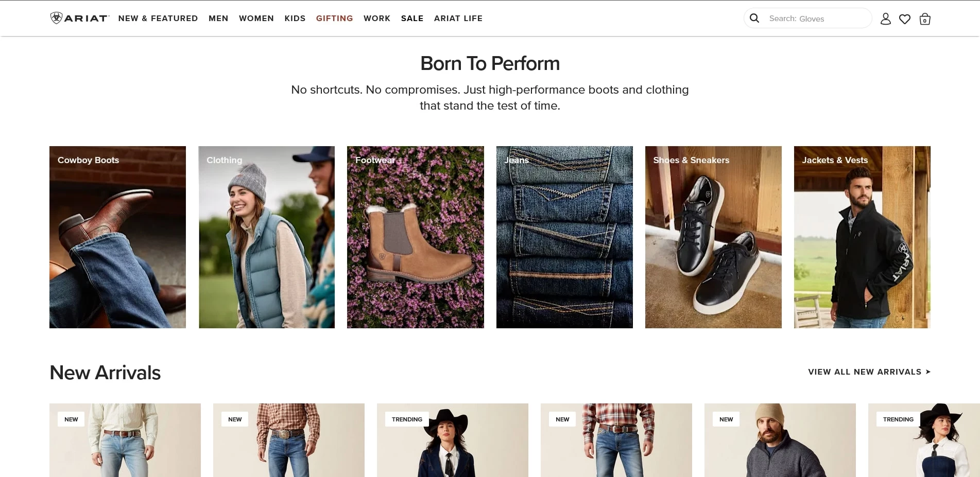The width and height of the screenshot is (980, 477).
Task: Type in the Search Gloves field
Action: (816, 19)
